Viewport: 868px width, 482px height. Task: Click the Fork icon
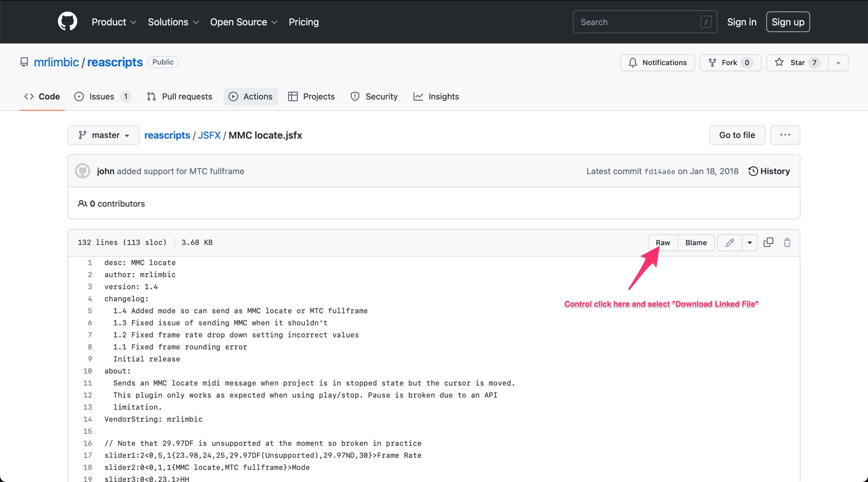coord(712,63)
